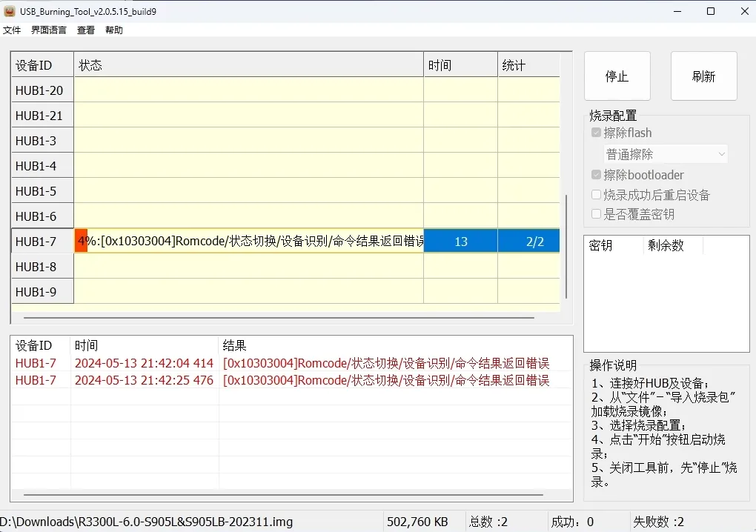
Task: Open the 普通擦除 erase mode dropdown
Action: [665, 154]
